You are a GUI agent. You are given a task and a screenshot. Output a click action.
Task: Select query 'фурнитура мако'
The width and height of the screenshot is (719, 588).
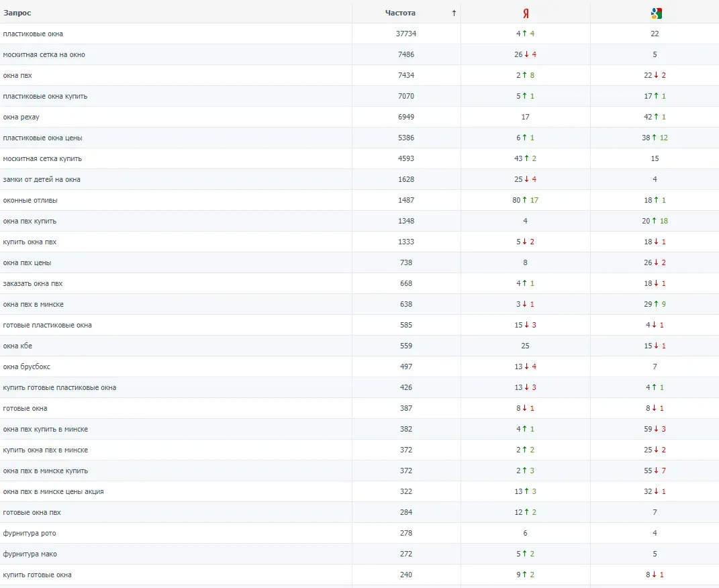[x=30, y=554]
